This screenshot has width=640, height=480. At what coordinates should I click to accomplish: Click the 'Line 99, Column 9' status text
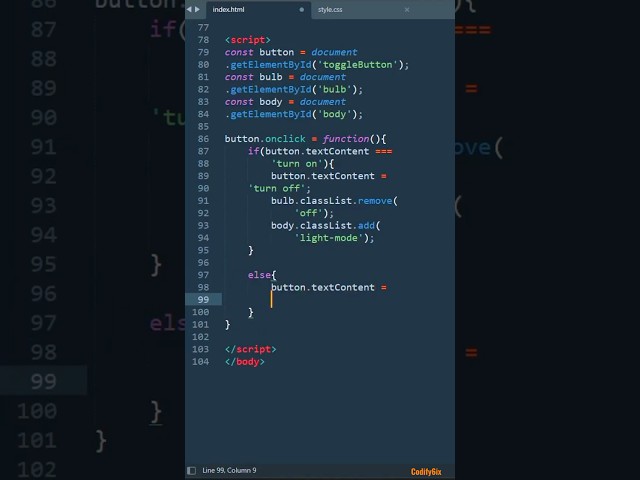[229, 471]
